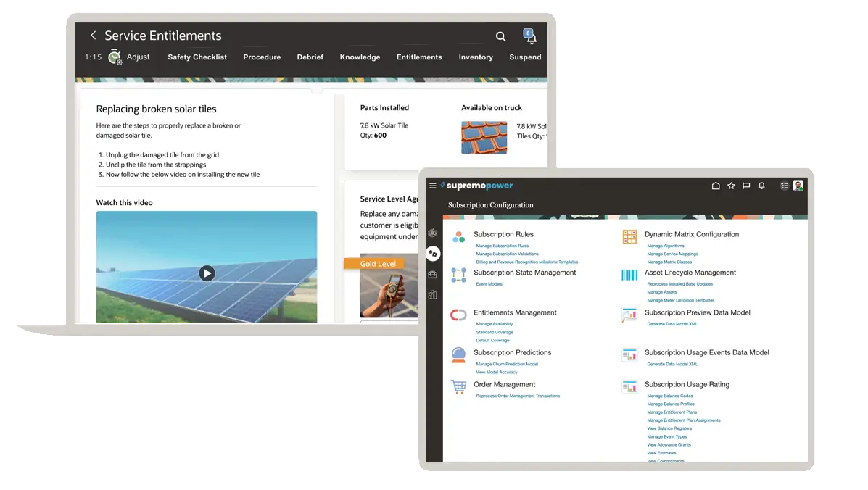This screenshot has height=490, width=868.
Task: Click the user profile avatar
Action: click(798, 186)
